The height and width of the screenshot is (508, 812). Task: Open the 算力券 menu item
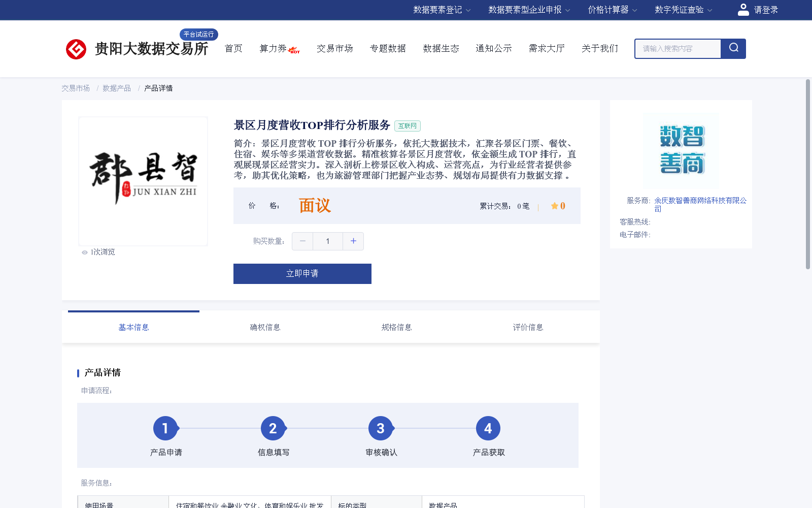click(x=273, y=48)
